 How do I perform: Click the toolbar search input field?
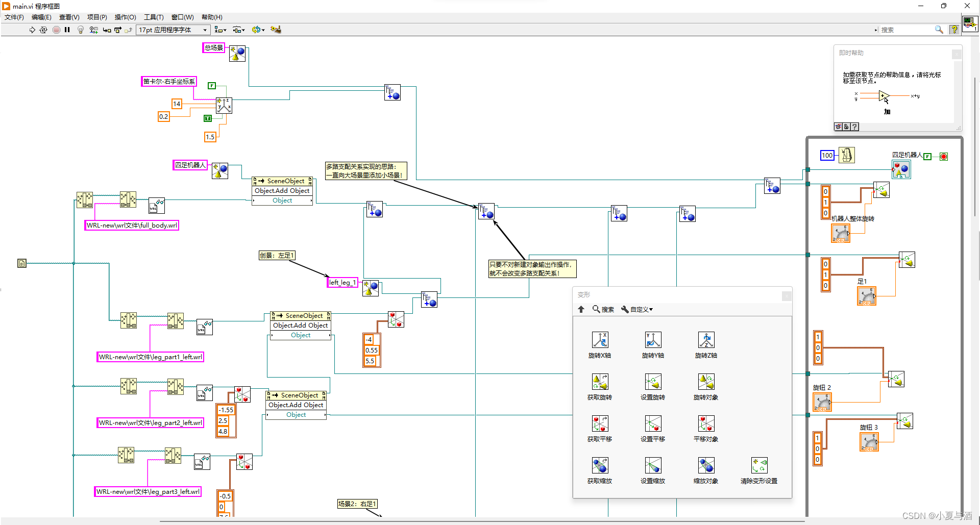(906, 30)
